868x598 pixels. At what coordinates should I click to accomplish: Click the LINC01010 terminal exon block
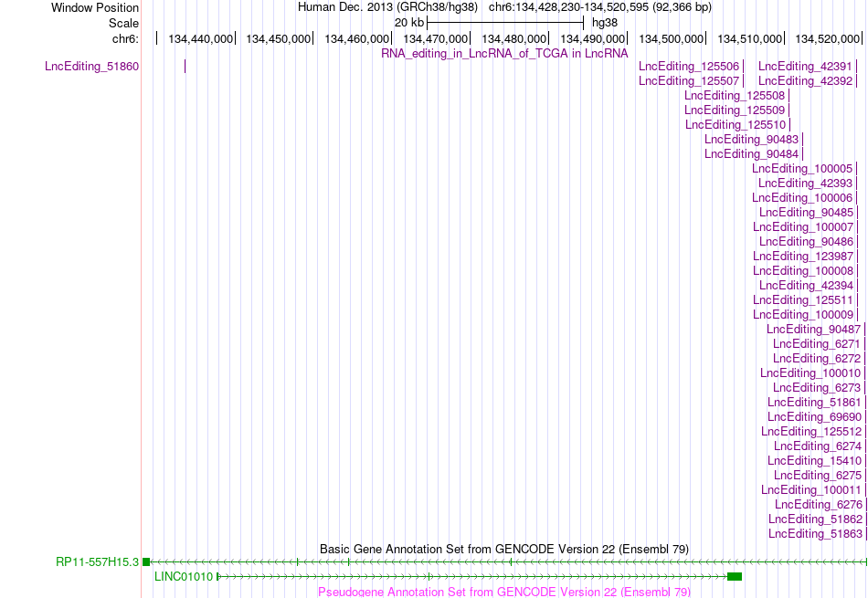click(735, 576)
